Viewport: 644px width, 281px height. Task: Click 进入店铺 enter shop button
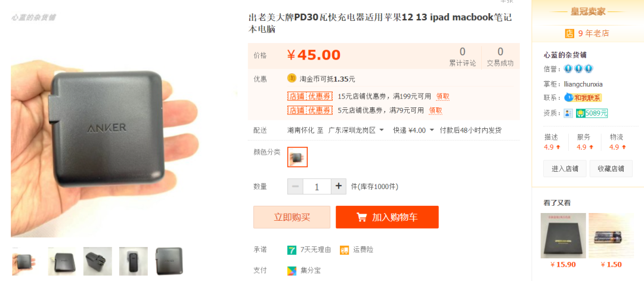point(565,168)
